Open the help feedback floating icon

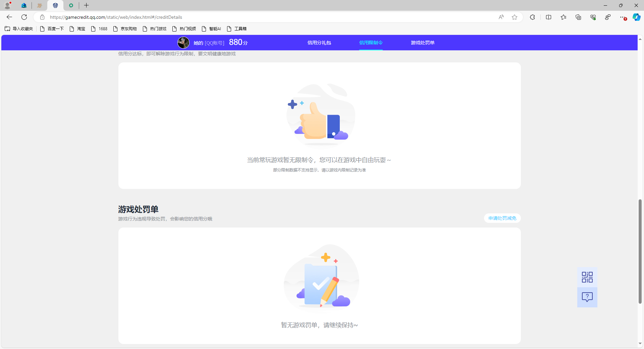[587, 297]
